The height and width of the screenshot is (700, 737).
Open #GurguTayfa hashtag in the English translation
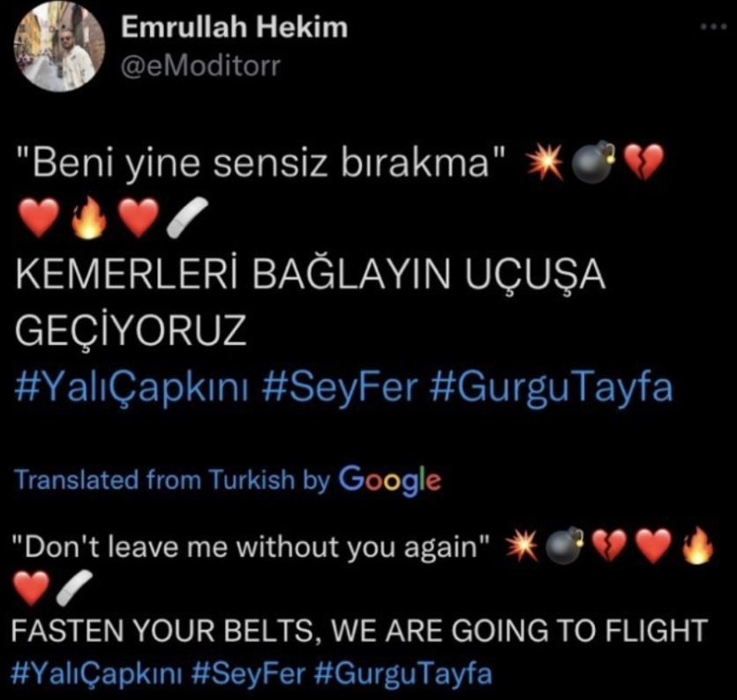point(402,674)
